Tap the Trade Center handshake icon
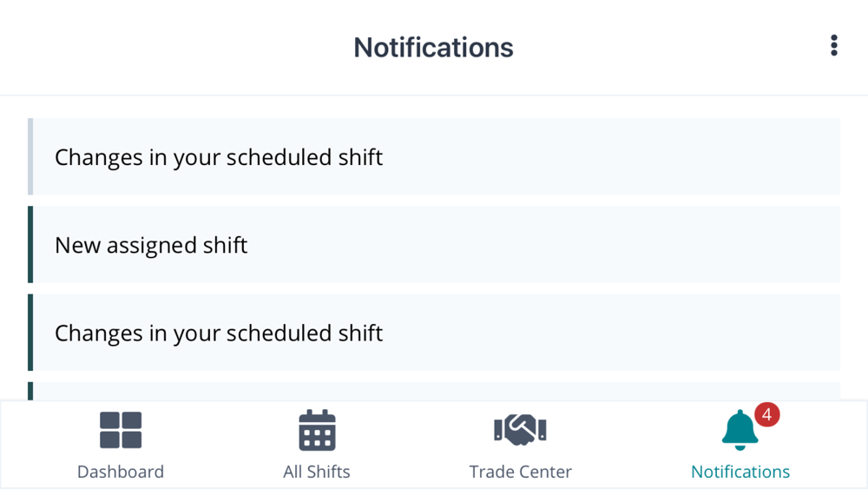Viewport: 868px width, 489px height. coord(520,429)
